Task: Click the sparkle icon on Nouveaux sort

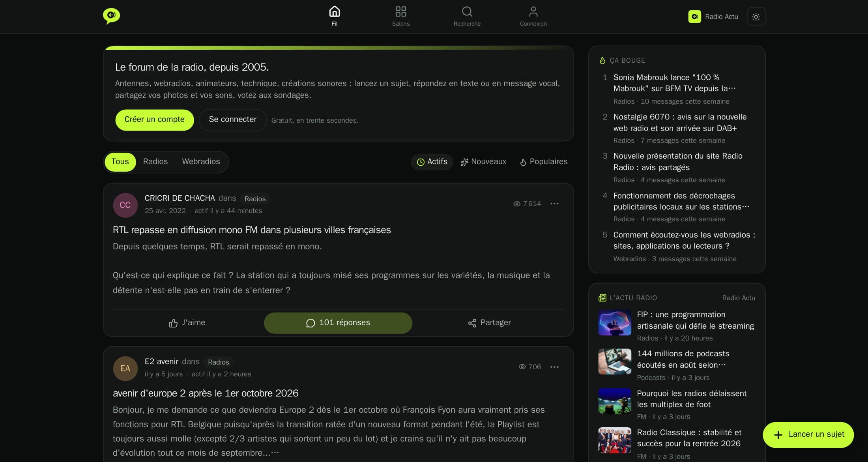Action: [464, 162]
